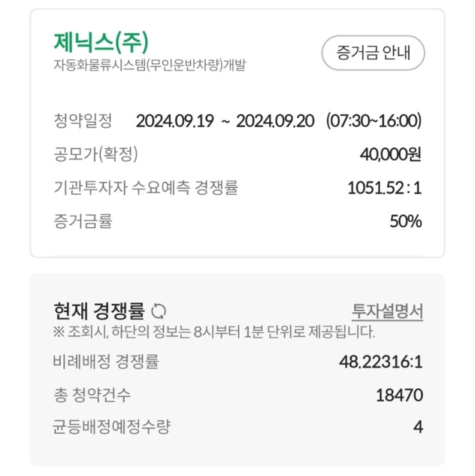Select the 자동화물류시스템 company description text
The height and width of the screenshot is (476, 475).
click(150, 65)
